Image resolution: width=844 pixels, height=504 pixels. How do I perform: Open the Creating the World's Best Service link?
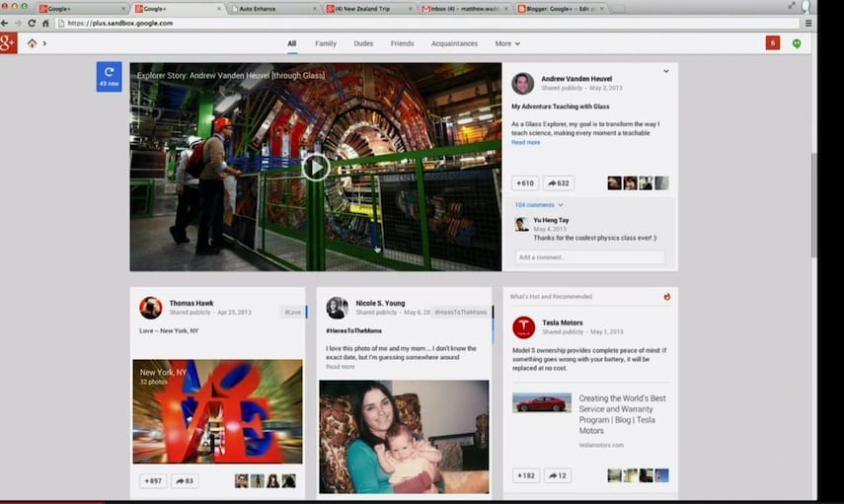tap(622, 414)
